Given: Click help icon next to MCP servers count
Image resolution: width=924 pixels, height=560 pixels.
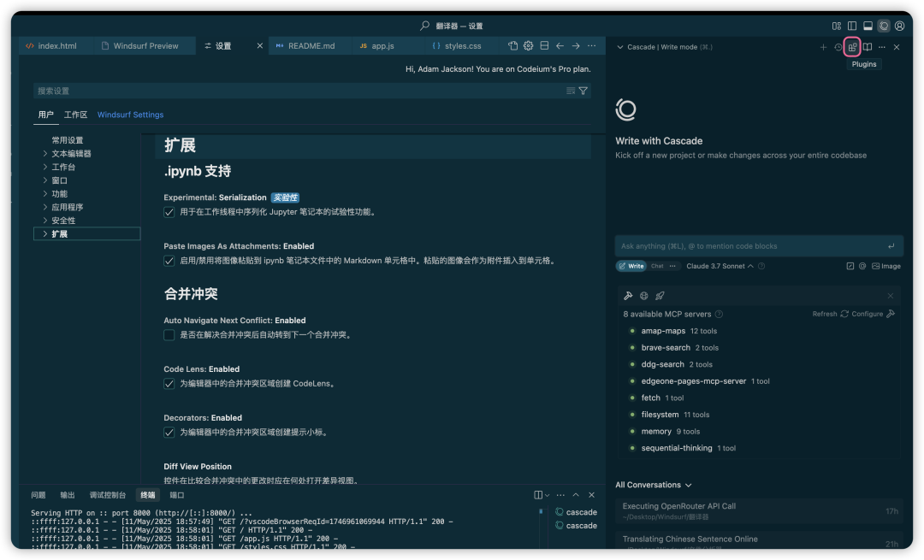Looking at the screenshot, I should [719, 315].
